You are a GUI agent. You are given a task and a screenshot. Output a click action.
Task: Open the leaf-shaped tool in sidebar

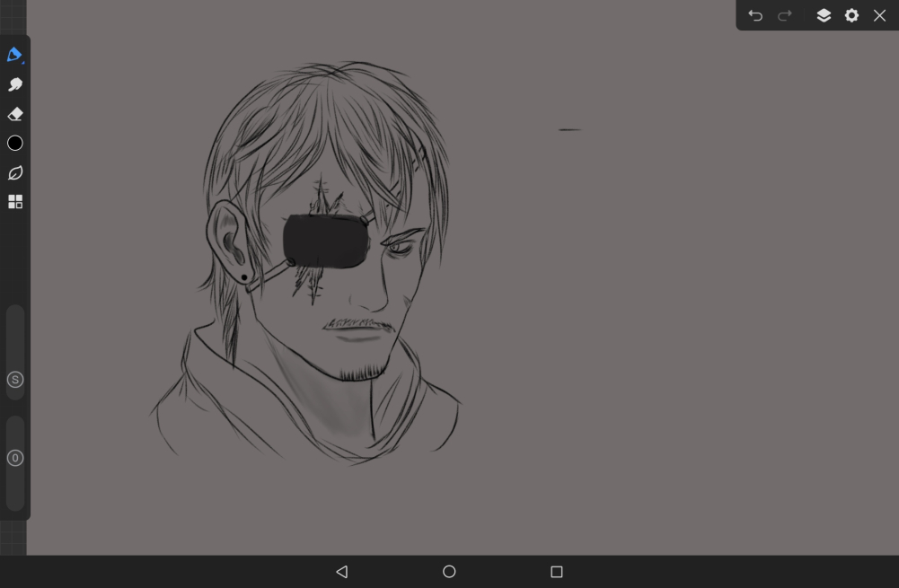pyautogui.click(x=14, y=172)
